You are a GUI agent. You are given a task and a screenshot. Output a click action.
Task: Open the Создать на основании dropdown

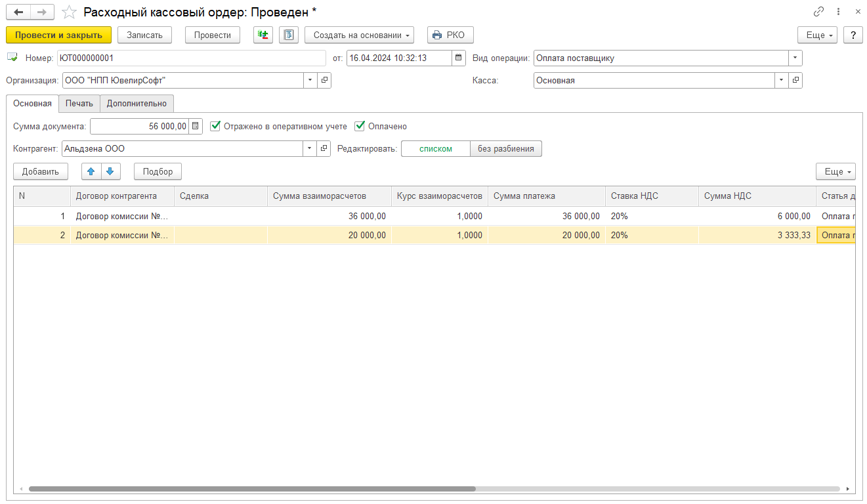coord(359,35)
